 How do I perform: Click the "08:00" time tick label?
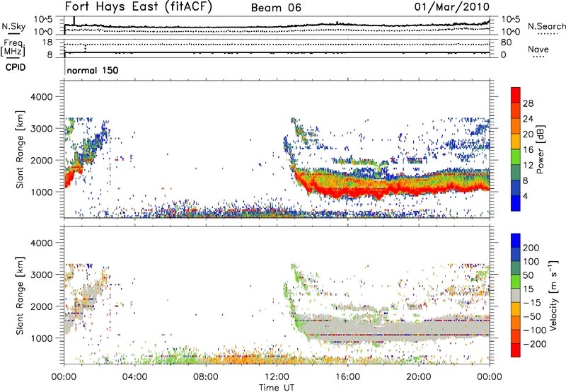(x=205, y=377)
